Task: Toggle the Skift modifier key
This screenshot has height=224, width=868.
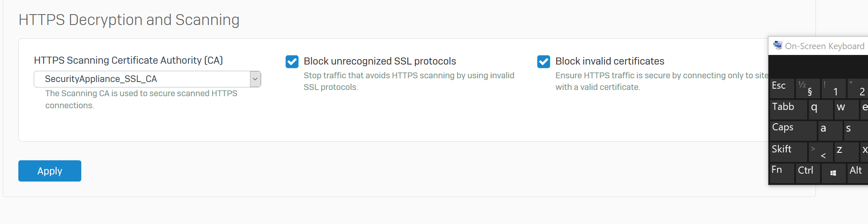Action: [789, 152]
